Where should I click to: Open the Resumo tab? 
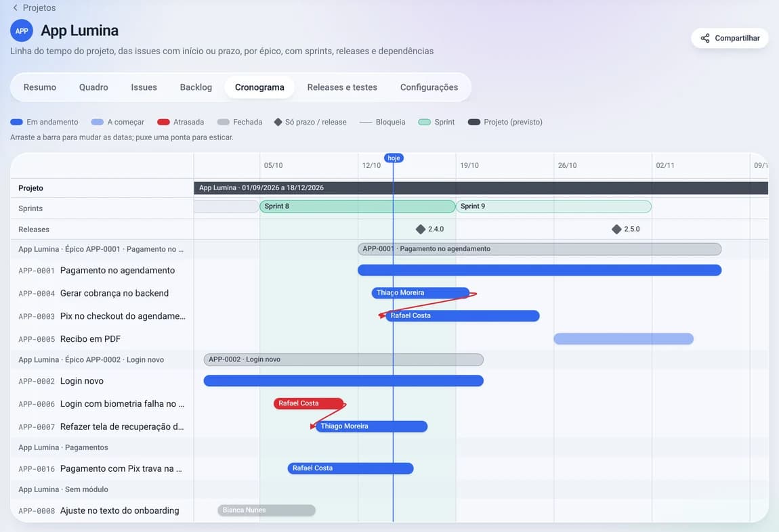pyautogui.click(x=40, y=87)
